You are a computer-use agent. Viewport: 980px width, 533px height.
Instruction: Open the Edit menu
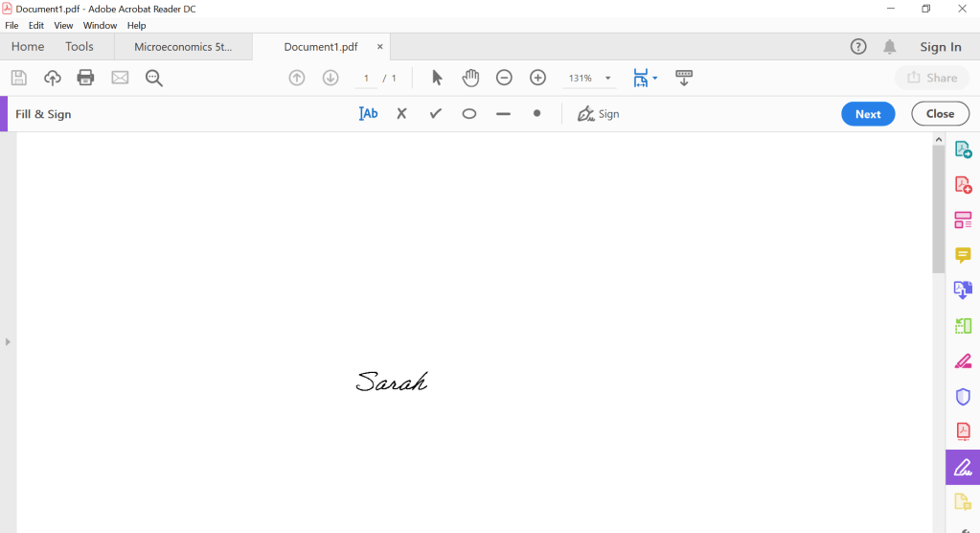[36, 26]
